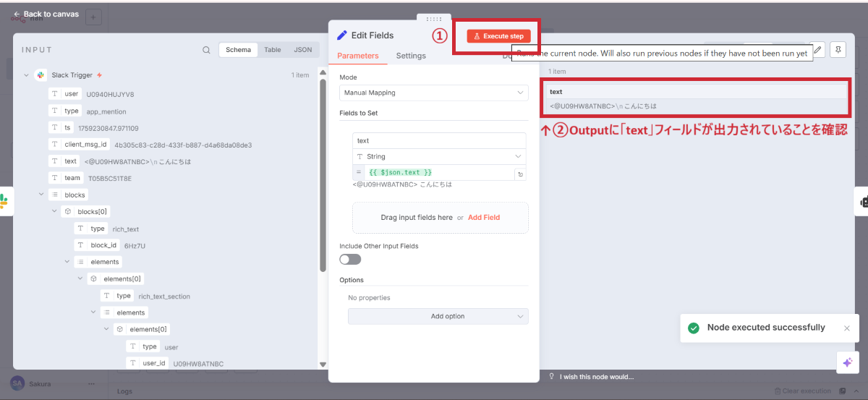Click the Logs label at bottom

pyautogui.click(x=125, y=391)
